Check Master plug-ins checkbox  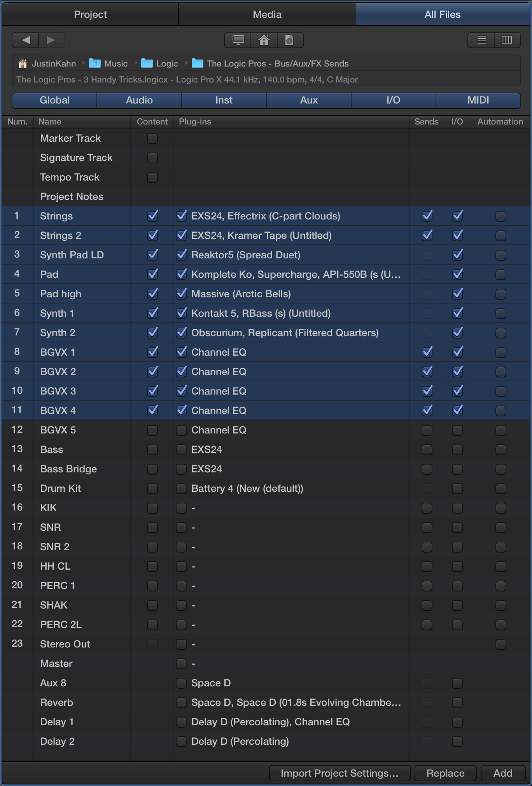[x=181, y=664]
